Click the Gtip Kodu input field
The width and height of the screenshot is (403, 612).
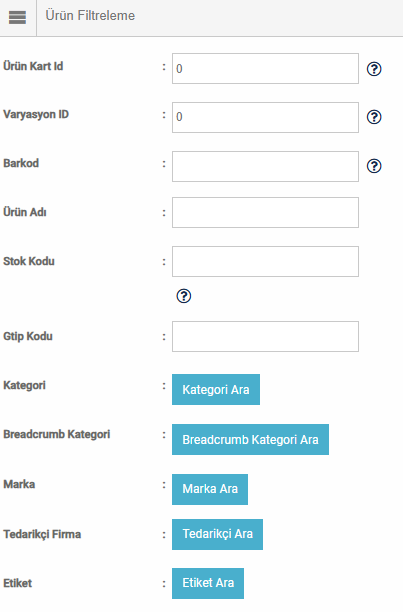[265, 336]
